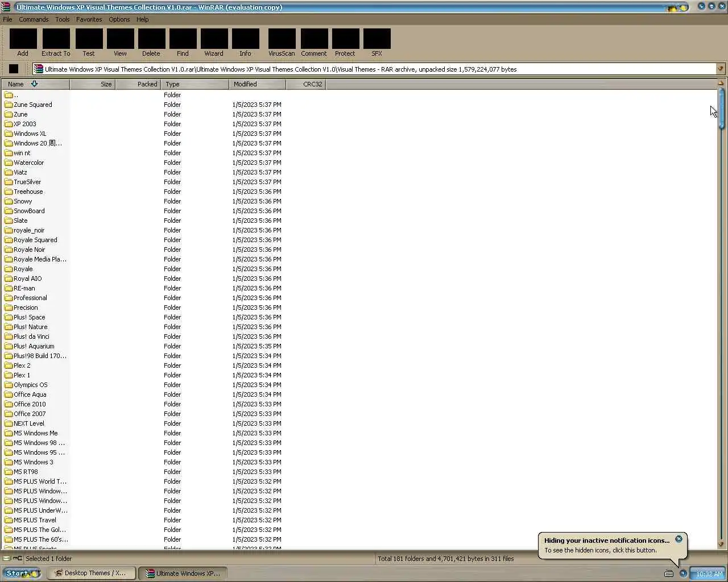This screenshot has height=582, width=728.
Task: Select the Office 2010 folder
Action: click(x=25, y=404)
